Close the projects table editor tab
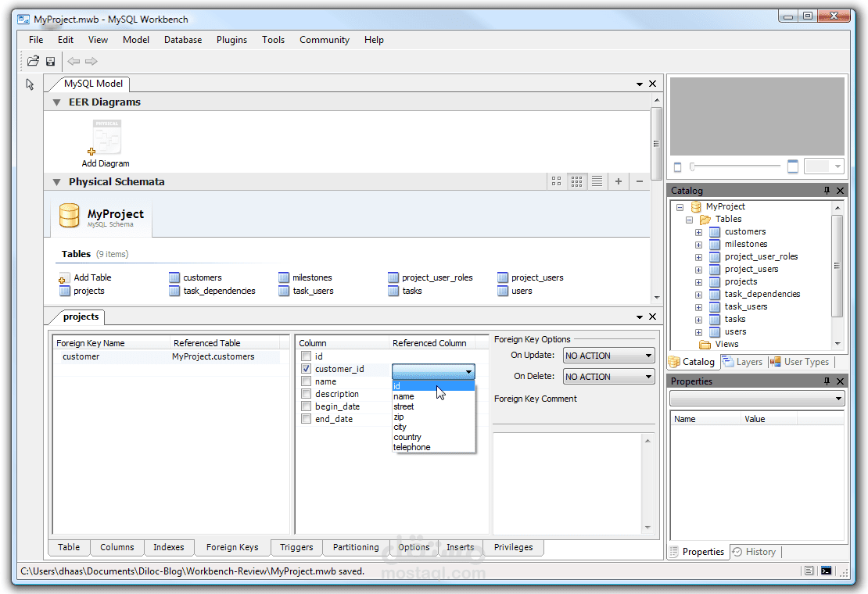 click(653, 317)
